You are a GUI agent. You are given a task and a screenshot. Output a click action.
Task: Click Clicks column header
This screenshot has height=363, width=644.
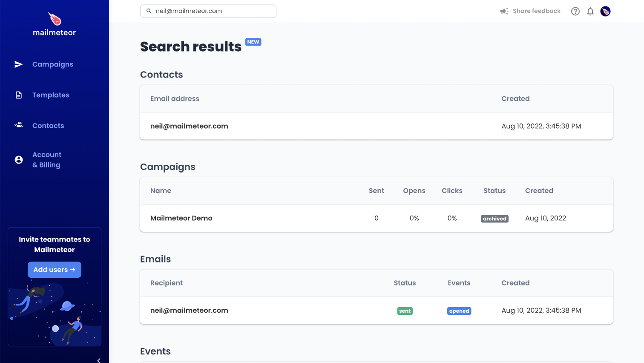452,191
